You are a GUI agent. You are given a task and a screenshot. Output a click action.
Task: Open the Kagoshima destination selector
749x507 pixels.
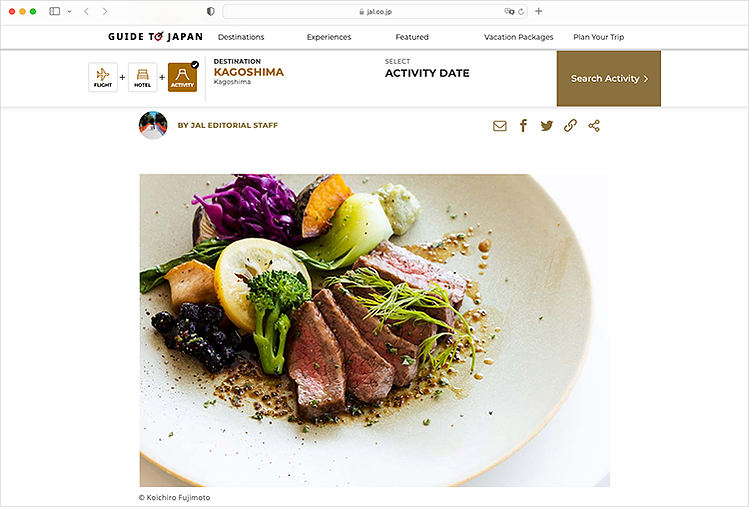click(x=248, y=72)
